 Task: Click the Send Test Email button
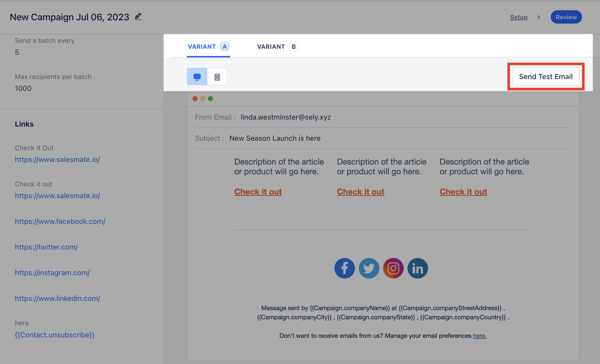pyautogui.click(x=546, y=76)
